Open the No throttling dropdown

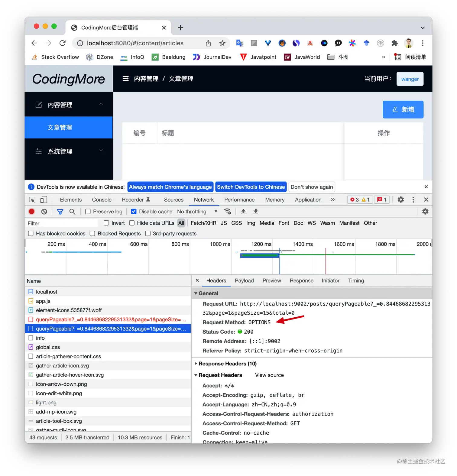[197, 212]
